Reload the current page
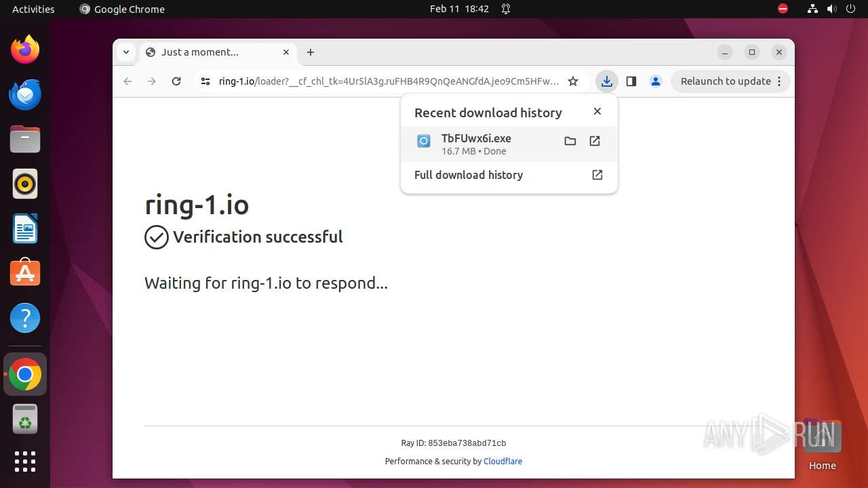This screenshot has height=488, width=868. pyautogui.click(x=176, y=81)
